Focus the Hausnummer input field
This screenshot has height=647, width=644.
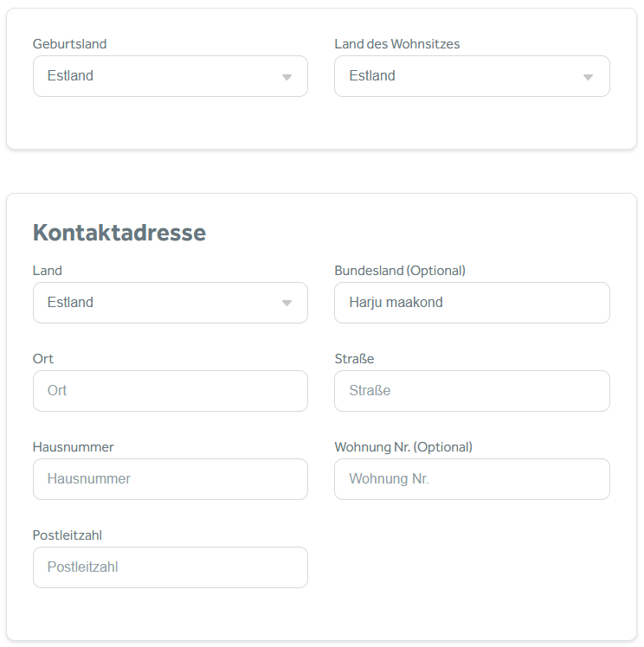tap(170, 479)
